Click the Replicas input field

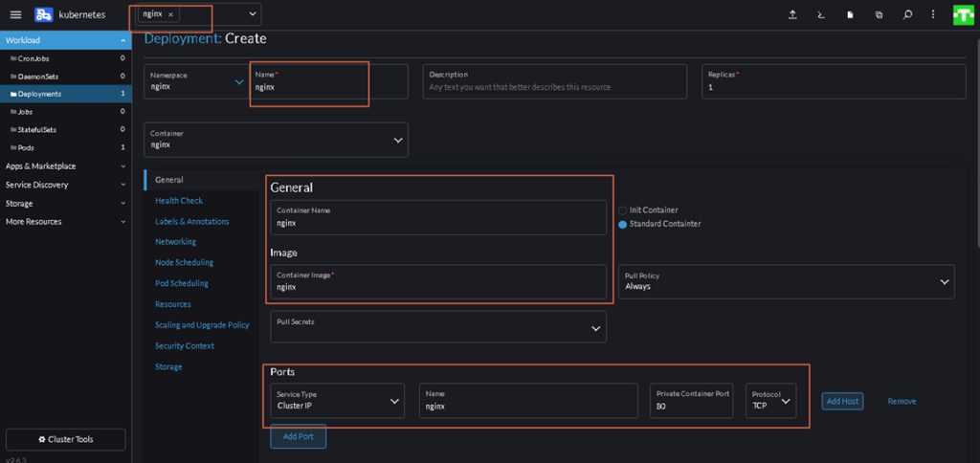click(x=834, y=81)
